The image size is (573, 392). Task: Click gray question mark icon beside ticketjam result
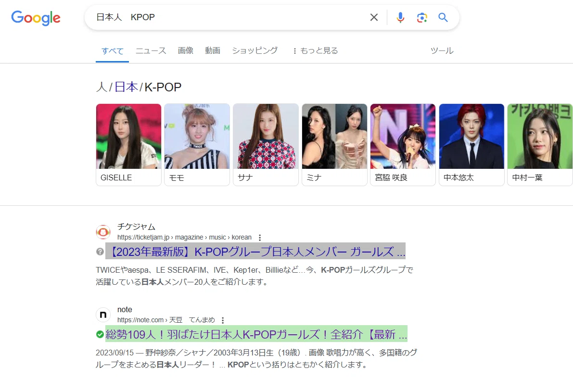click(100, 252)
